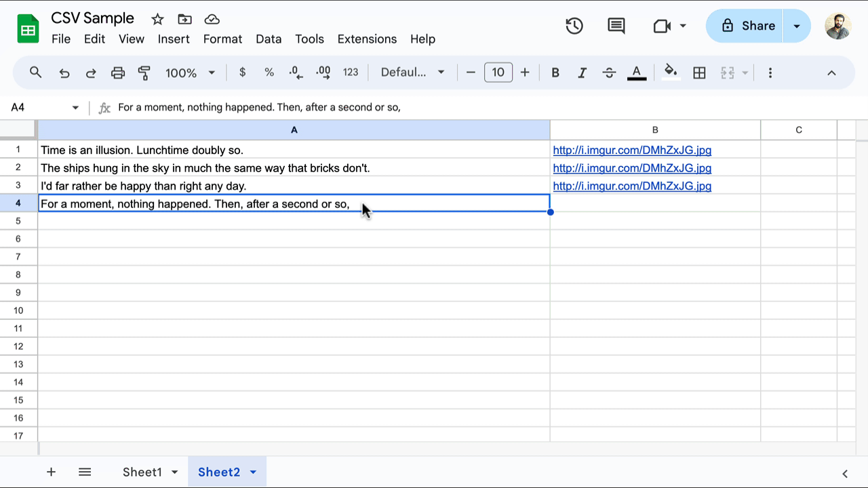Open the user account avatar

click(x=838, y=26)
